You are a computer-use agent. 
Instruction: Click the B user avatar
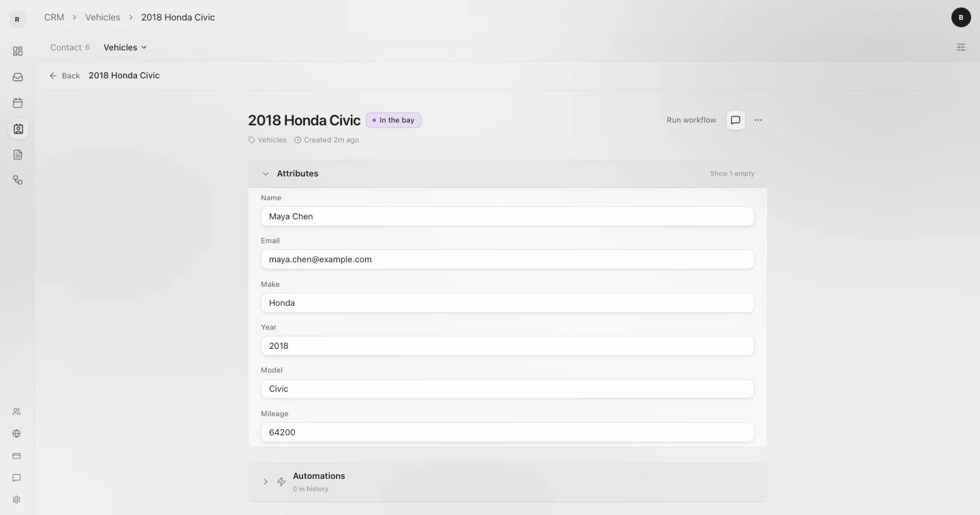(961, 18)
